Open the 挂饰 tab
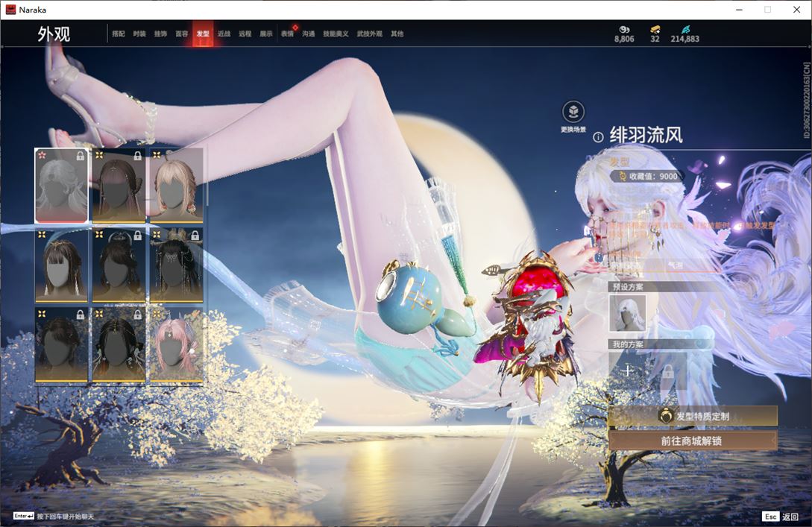The height and width of the screenshot is (527, 812). coord(160,34)
